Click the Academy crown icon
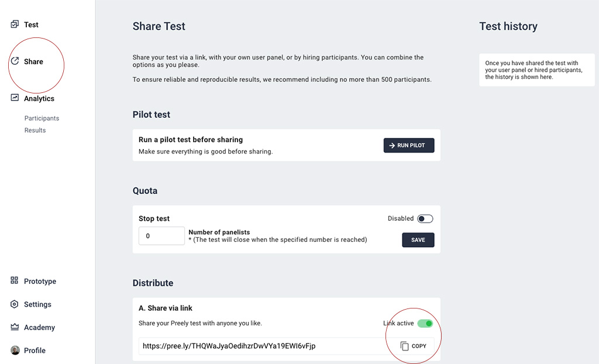The width and height of the screenshot is (599, 364). coord(15,327)
